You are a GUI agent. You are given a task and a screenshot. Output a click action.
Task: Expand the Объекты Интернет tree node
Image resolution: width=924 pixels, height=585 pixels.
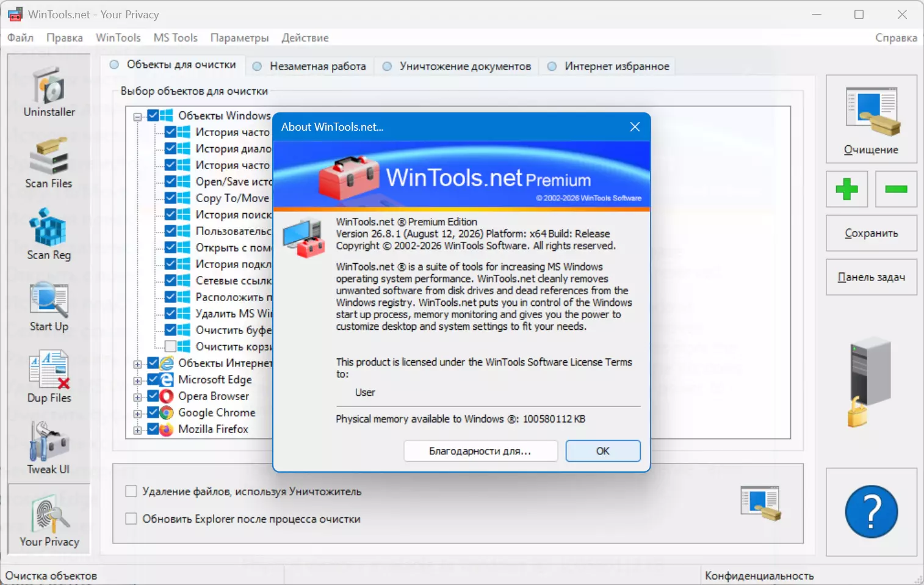[138, 365]
